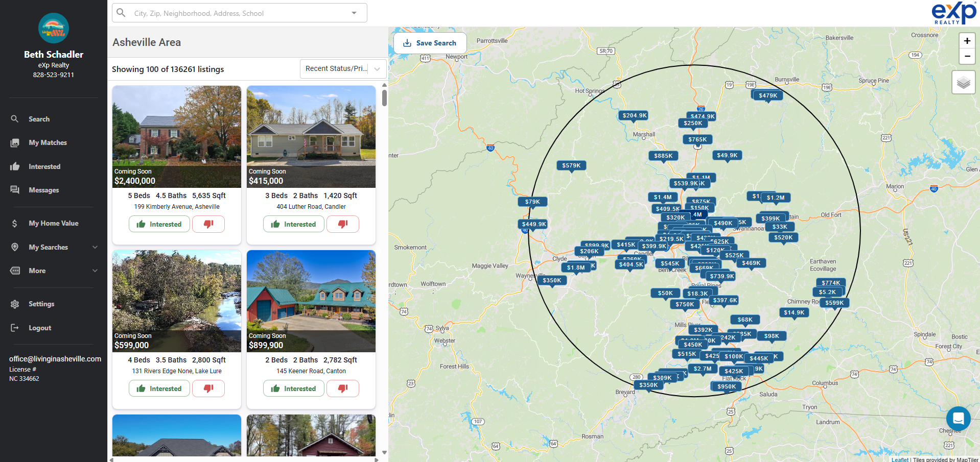The width and height of the screenshot is (980, 462).
Task: Zoom in on the map
Action: coord(967,41)
